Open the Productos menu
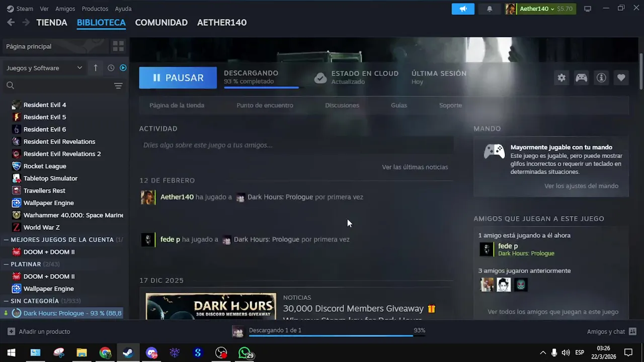 point(95,9)
